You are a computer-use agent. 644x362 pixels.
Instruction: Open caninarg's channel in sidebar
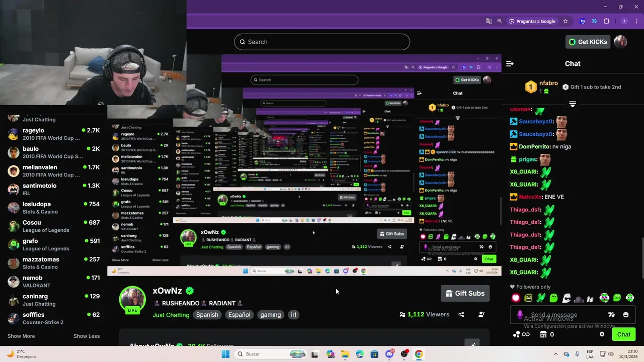coord(54,300)
